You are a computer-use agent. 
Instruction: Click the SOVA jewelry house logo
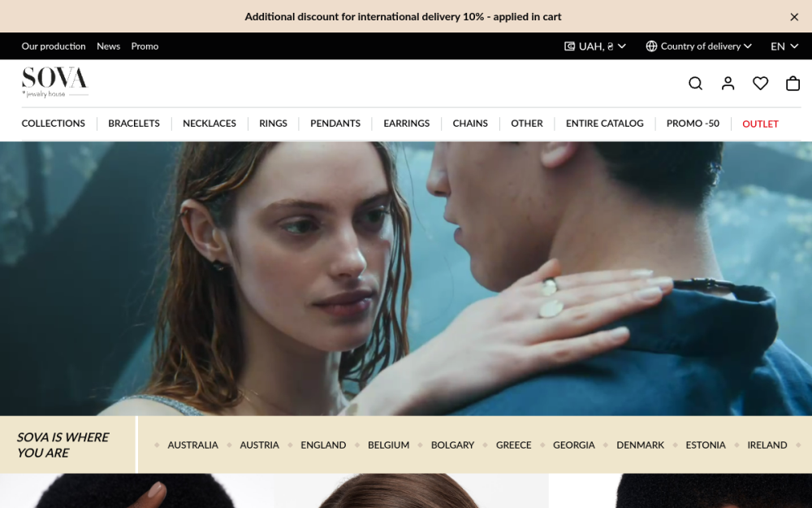[x=55, y=82]
